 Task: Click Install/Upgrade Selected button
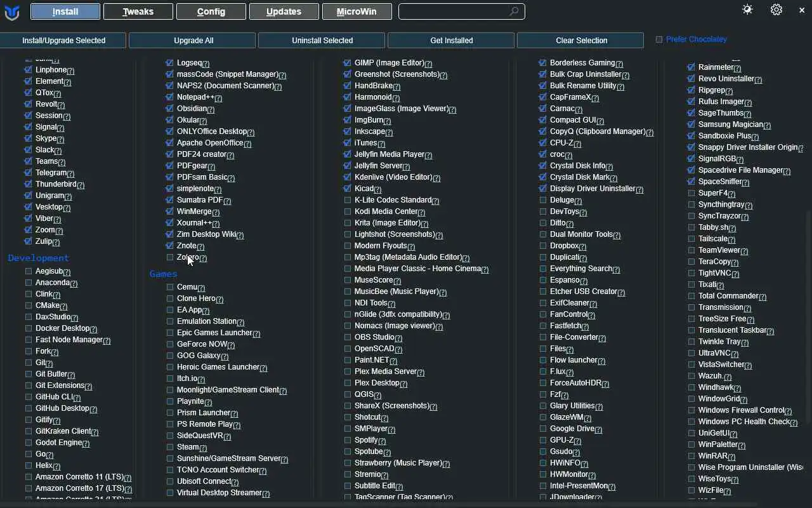click(x=63, y=41)
